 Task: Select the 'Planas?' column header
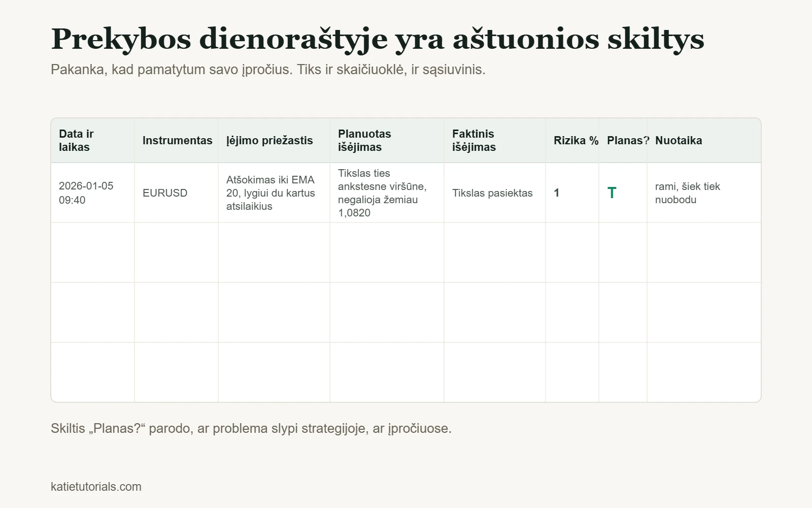coord(623,141)
